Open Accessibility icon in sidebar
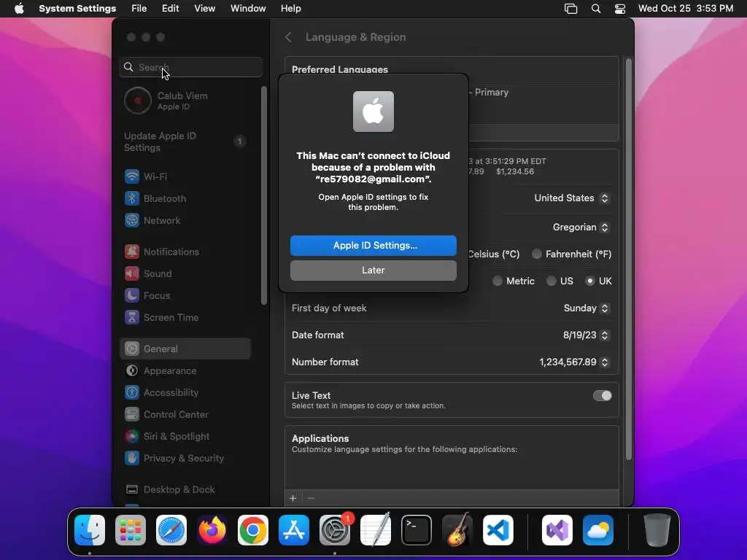The width and height of the screenshot is (747, 560). tap(132, 393)
